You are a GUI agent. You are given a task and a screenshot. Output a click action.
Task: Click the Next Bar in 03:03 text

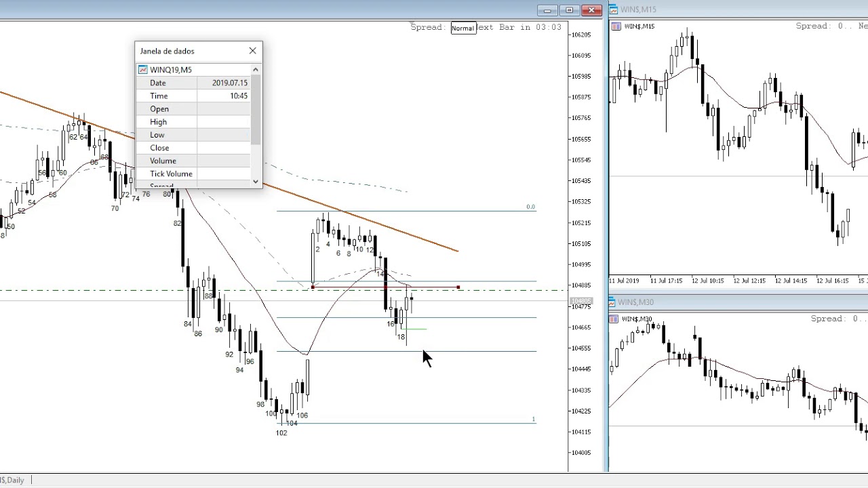point(519,27)
